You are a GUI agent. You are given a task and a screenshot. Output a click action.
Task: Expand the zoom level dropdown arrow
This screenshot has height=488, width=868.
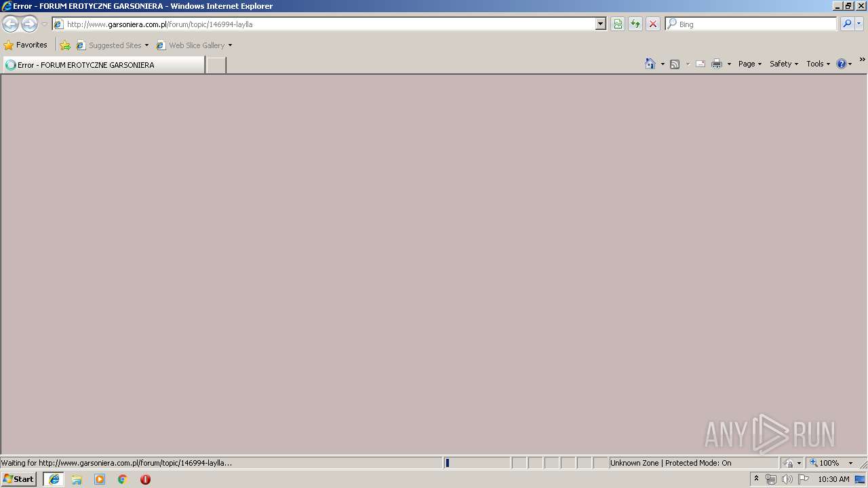coord(850,463)
